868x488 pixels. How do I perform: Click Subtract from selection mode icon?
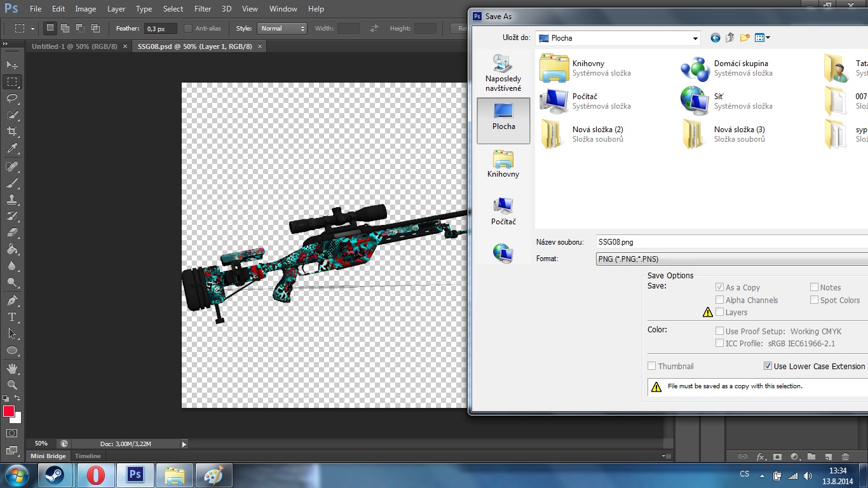80,28
